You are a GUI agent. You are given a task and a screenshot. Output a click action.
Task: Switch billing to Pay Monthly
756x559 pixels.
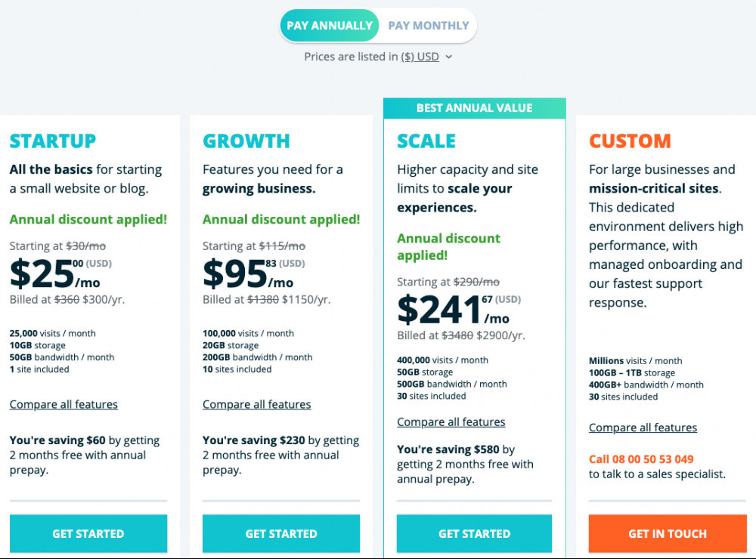(x=428, y=26)
